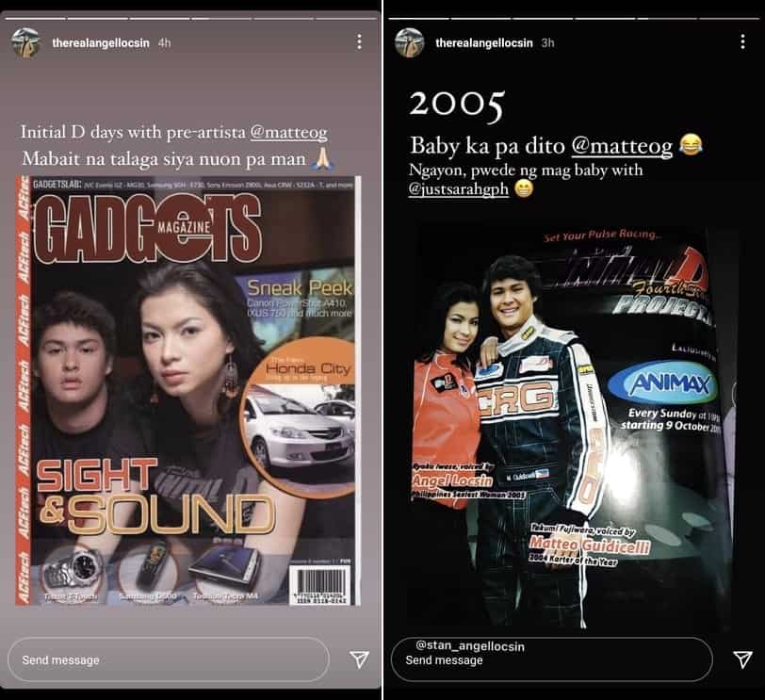Open profile avatar on the left story
Screen dimensions: 765x700
pyautogui.click(x=25, y=43)
